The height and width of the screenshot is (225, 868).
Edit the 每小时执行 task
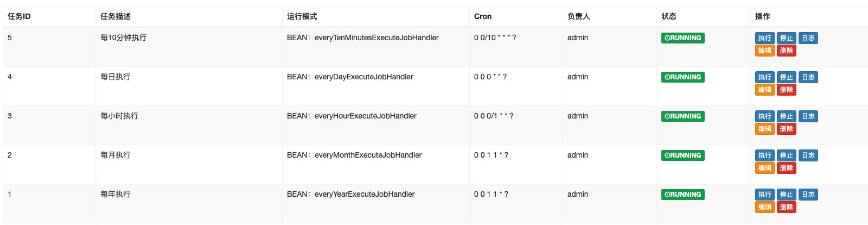tap(765, 129)
